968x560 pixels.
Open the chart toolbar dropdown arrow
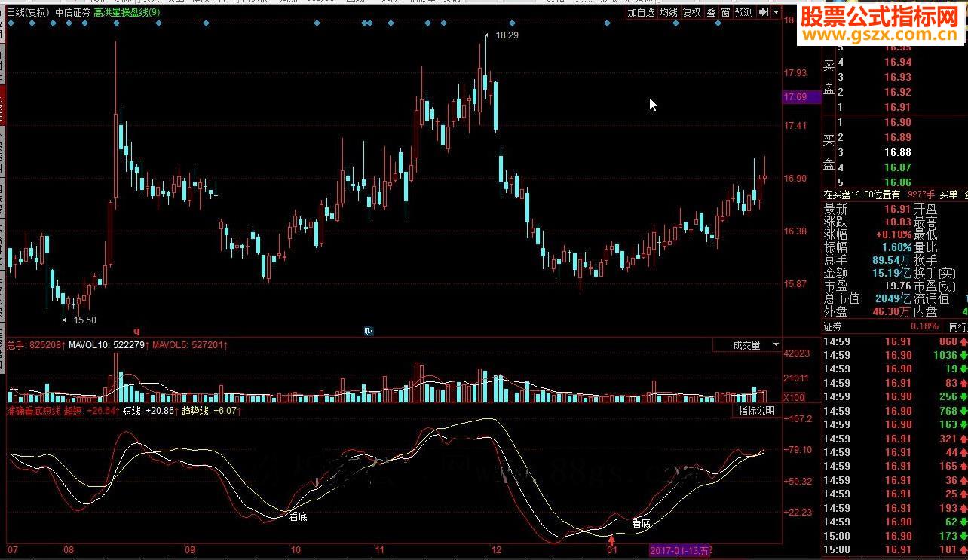click(776, 12)
